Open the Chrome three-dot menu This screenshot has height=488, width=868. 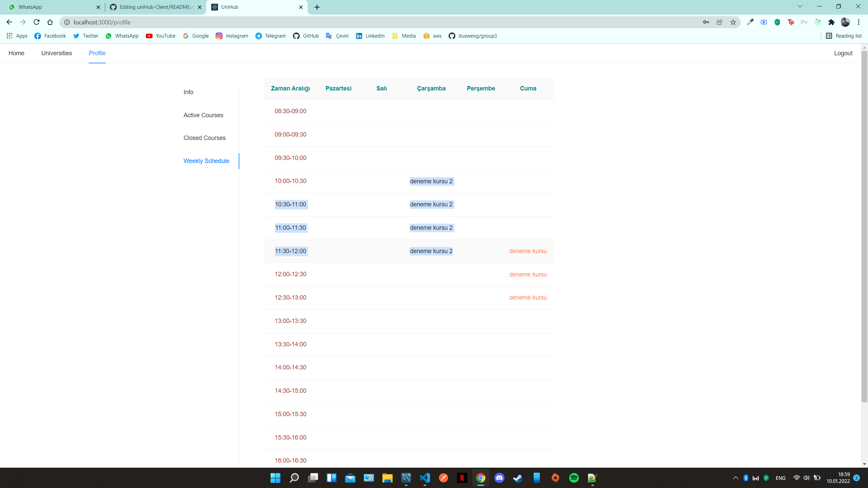pos(859,22)
